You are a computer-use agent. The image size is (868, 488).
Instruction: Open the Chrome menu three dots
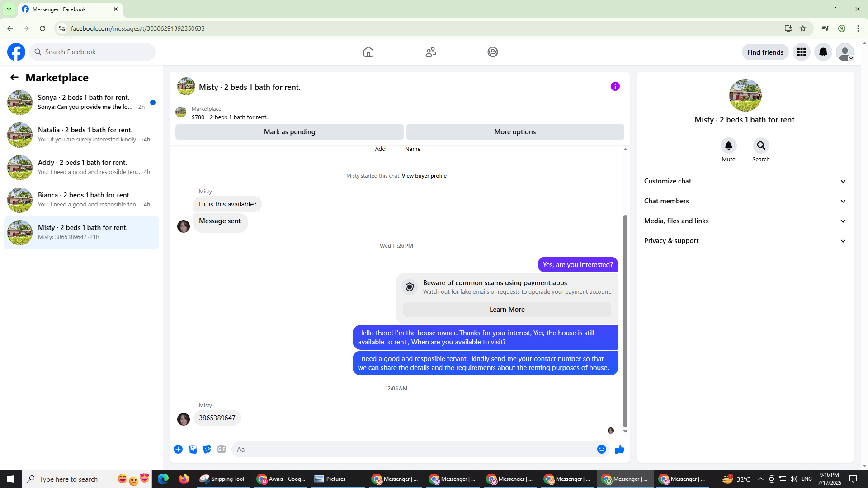click(x=858, y=28)
